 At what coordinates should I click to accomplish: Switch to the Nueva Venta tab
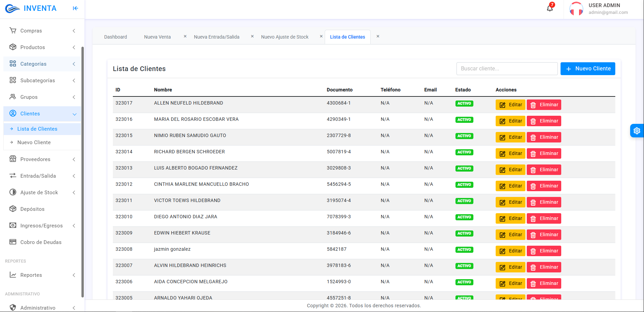tap(157, 37)
